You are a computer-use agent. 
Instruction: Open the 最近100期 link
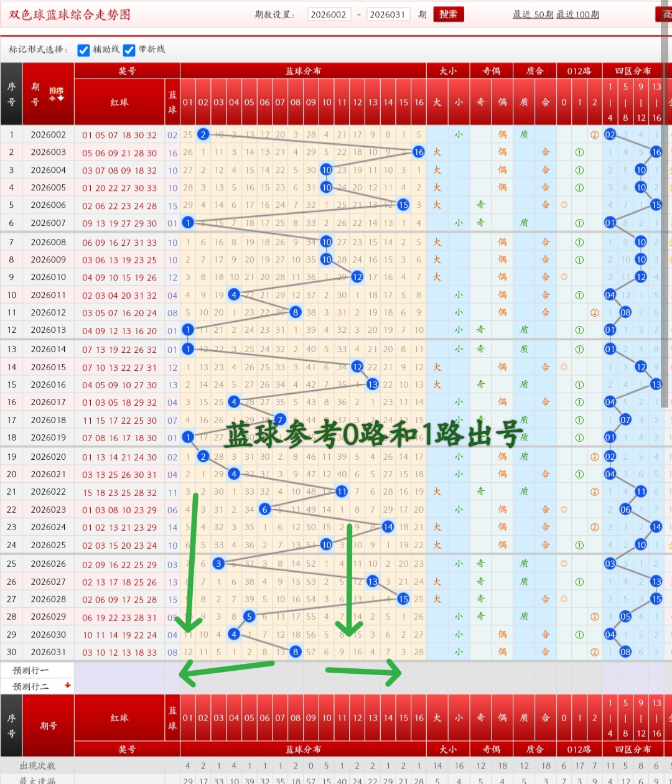(x=577, y=14)
